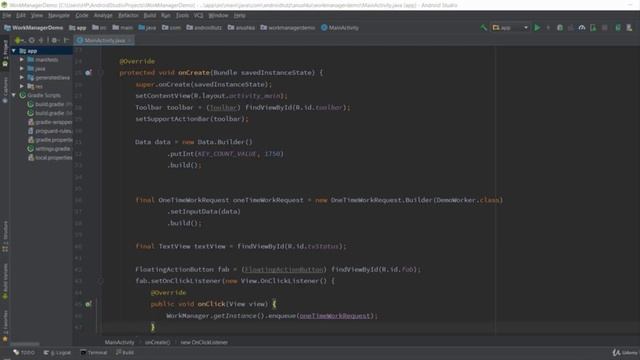
Task: Expand the java folder in the project tree
Action: click(22, 69)
